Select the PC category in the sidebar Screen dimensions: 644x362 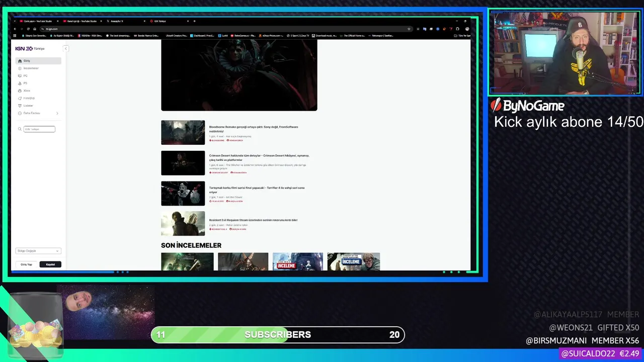pos(38,76)
